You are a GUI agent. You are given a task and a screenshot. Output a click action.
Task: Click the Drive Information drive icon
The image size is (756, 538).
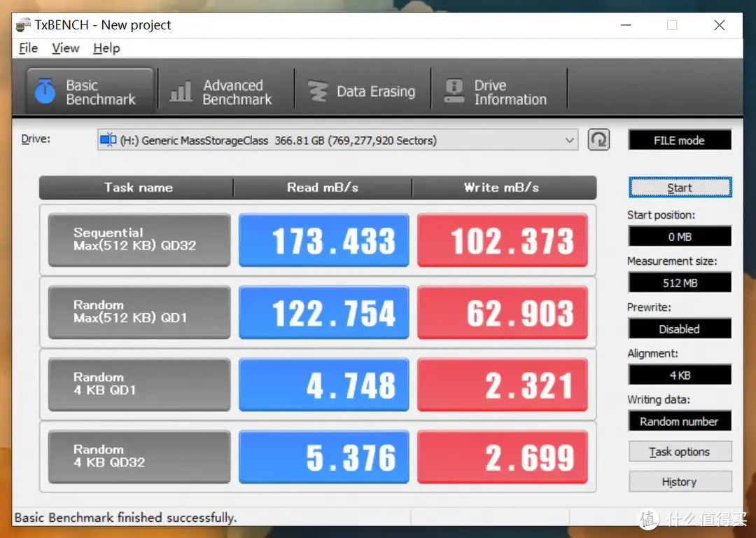pyautogui.click(x=454, y=91)
